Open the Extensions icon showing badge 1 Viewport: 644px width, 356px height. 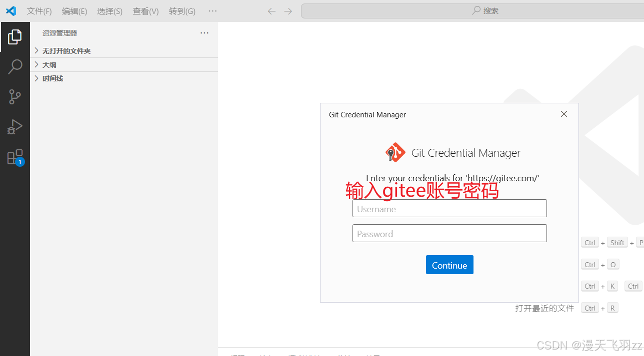pos(14,157)
